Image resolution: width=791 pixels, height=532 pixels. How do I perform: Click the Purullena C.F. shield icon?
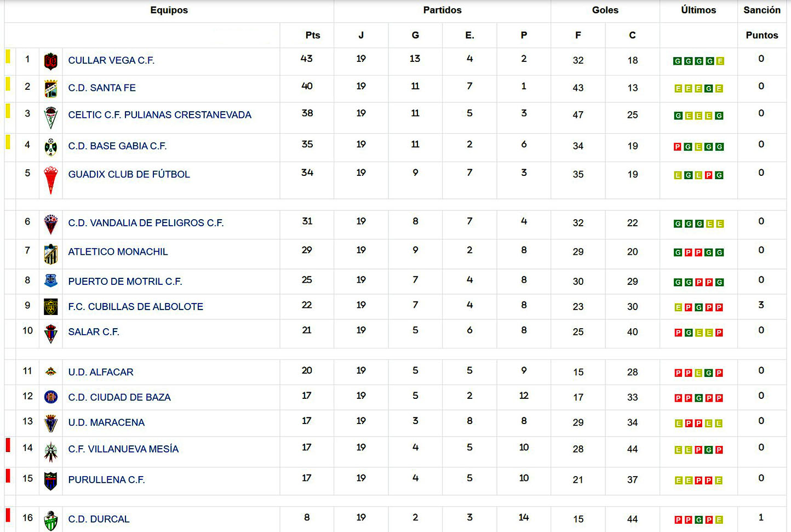point(51,480)
